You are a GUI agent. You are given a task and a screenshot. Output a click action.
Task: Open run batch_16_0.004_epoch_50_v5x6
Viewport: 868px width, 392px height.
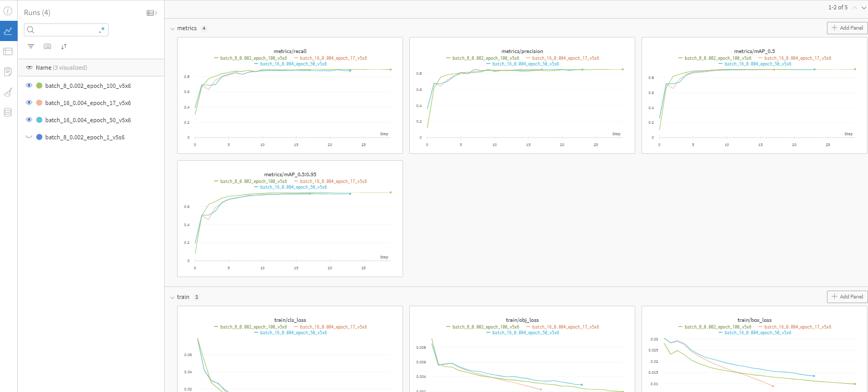(x=88, y=120)
